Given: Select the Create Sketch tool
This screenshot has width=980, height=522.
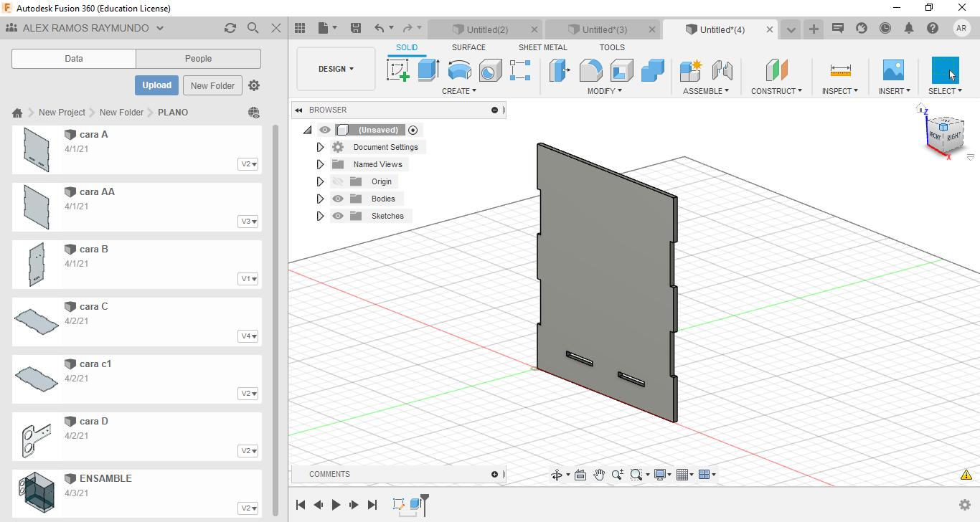Looking at the screenshot, I should click(398, 70).
